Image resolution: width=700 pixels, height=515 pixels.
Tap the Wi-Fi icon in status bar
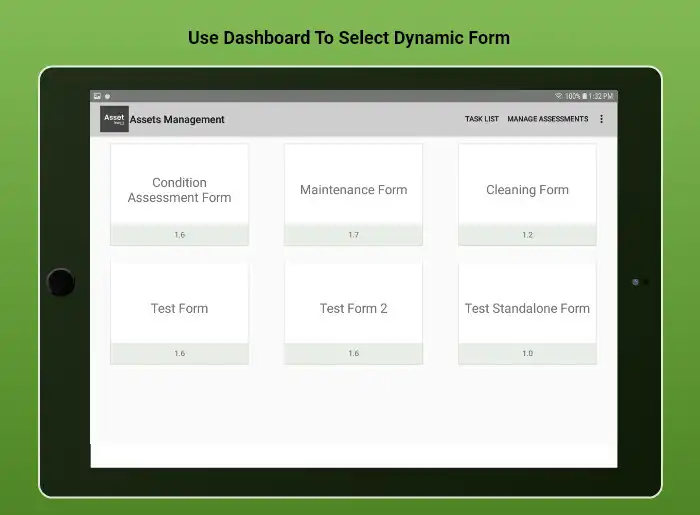click(x=559, y=96)
